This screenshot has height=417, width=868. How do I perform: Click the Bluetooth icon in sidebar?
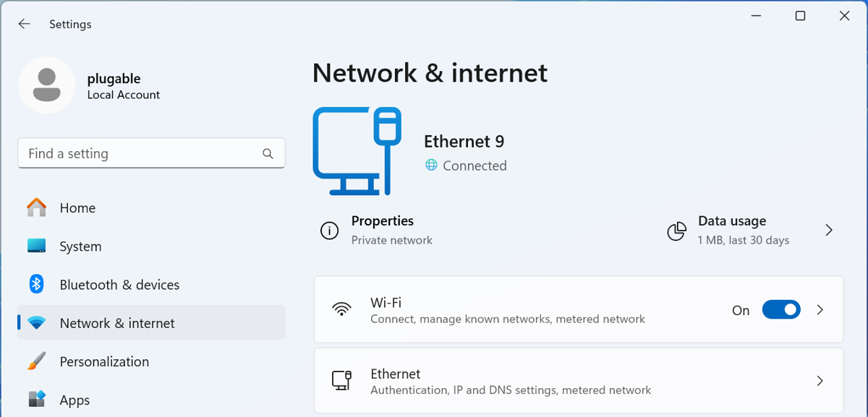click(36, 285)
